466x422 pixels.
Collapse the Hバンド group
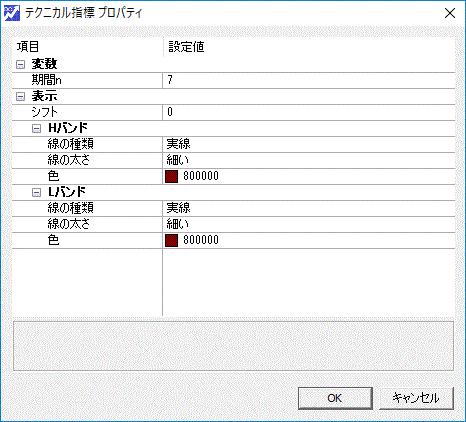click(36, 128)
